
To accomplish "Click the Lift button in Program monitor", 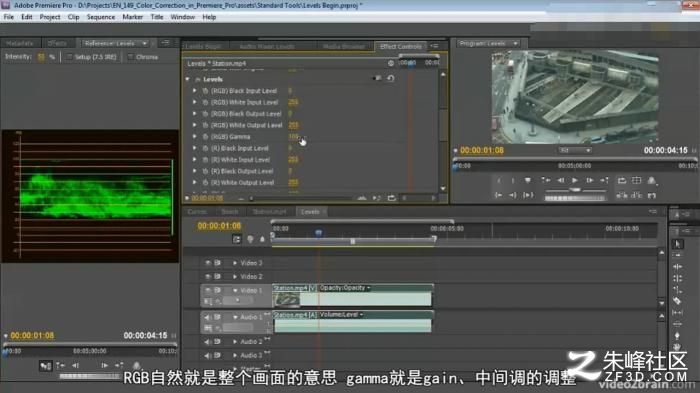I will pos(621,195).
